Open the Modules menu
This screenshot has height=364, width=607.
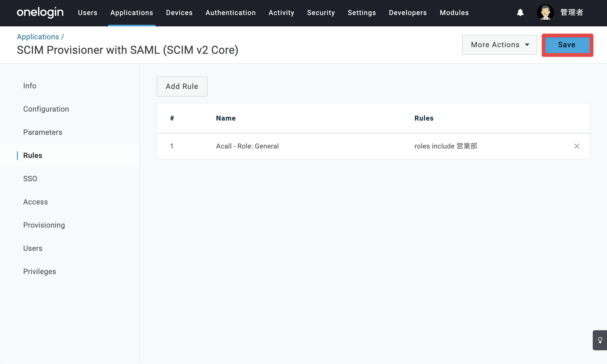(454, 13)
